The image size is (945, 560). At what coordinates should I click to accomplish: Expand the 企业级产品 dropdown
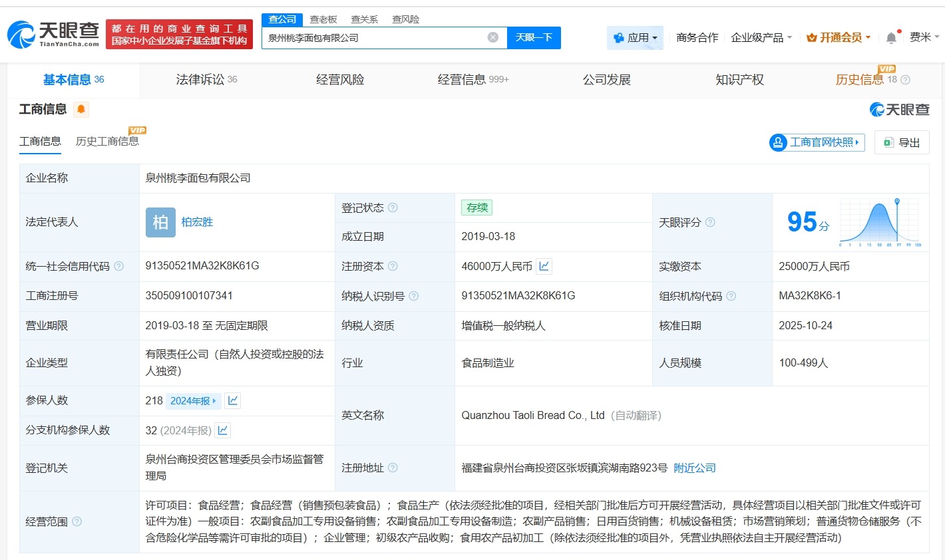click(x=761, y=38)
